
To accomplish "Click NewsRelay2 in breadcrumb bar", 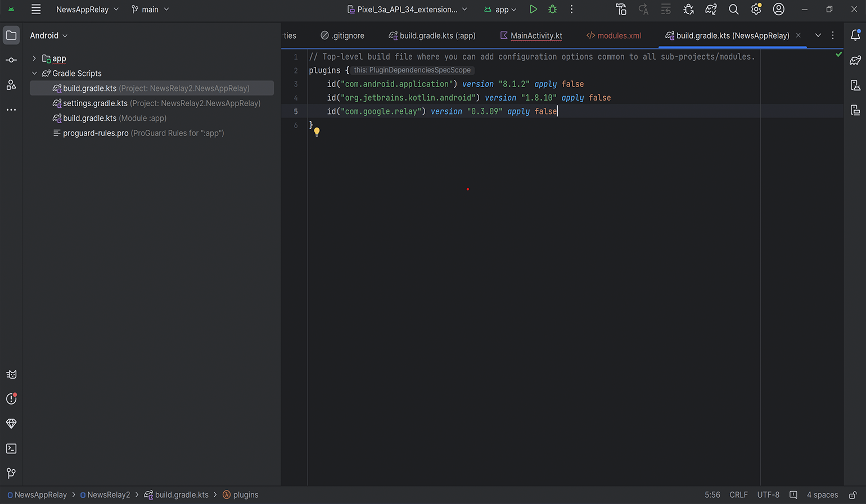I will pos(105,495).
